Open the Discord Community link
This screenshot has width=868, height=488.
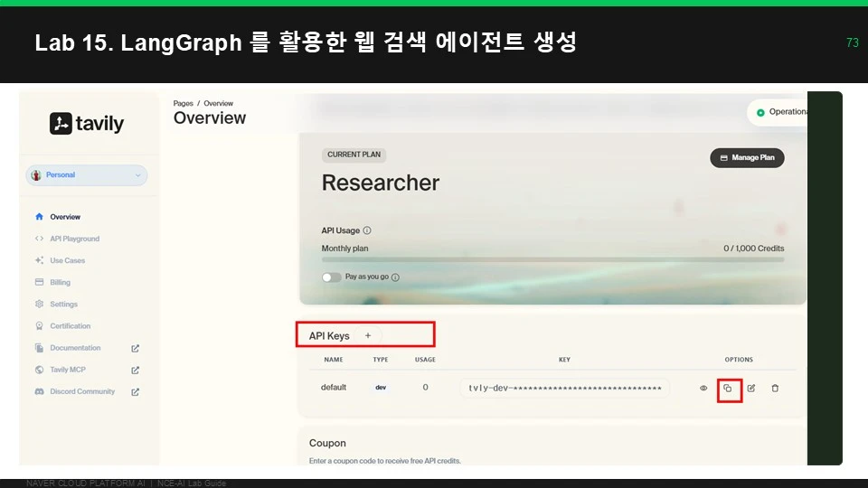pos(82,391)
